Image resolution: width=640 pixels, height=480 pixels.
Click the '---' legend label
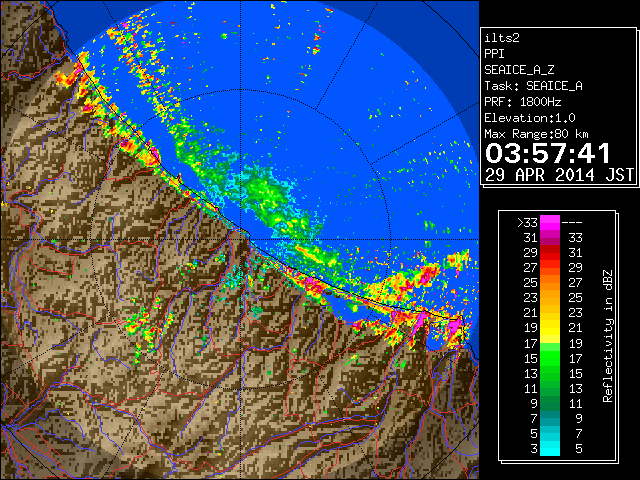click(571, 222)
